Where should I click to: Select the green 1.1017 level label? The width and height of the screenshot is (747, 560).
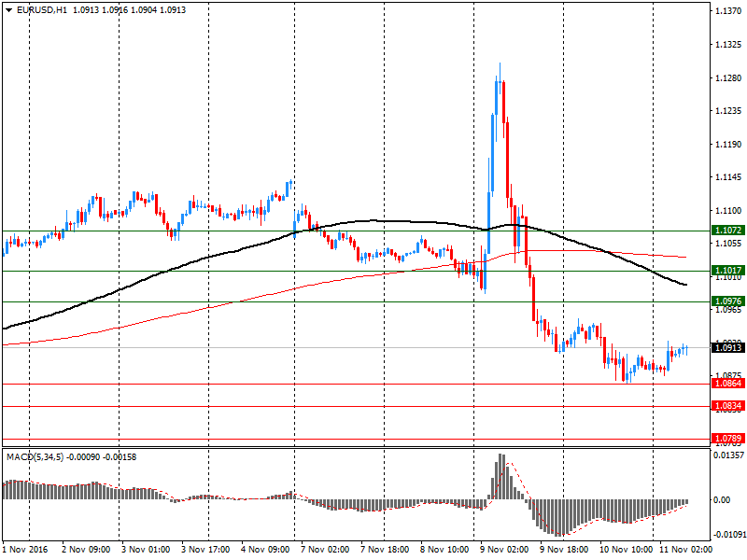(728, 271)
